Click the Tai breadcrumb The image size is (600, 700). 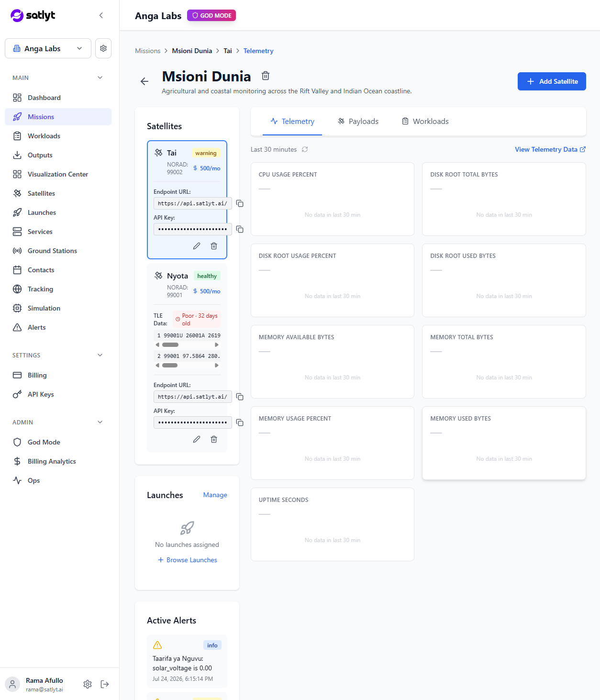tap(228, 51)
